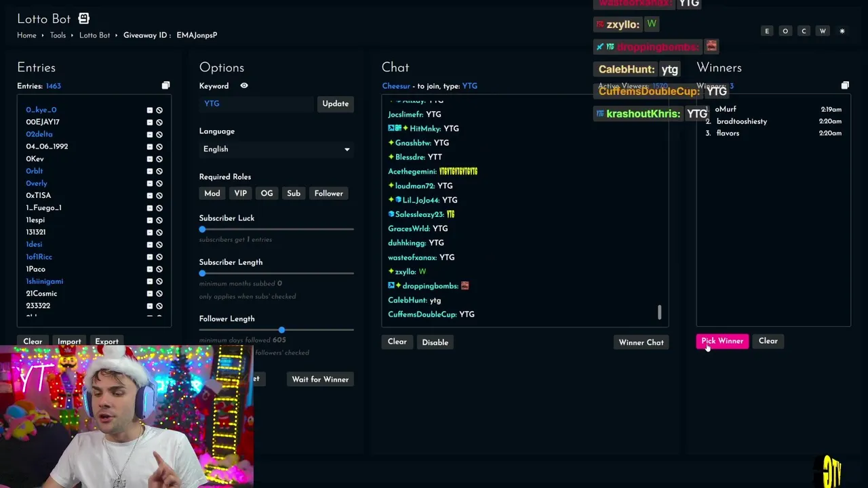Import entries

click(x=69, y=342)
